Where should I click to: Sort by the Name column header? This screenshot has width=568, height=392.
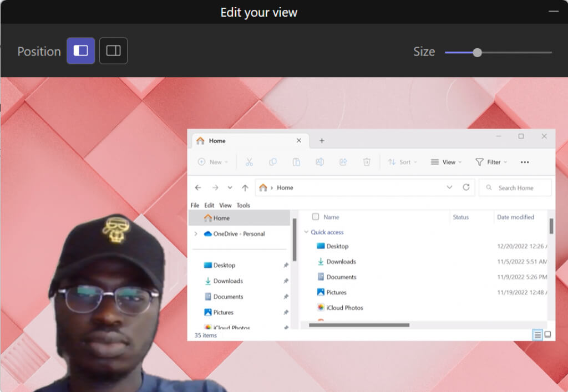pyautogui.click(x=332, y=217)
